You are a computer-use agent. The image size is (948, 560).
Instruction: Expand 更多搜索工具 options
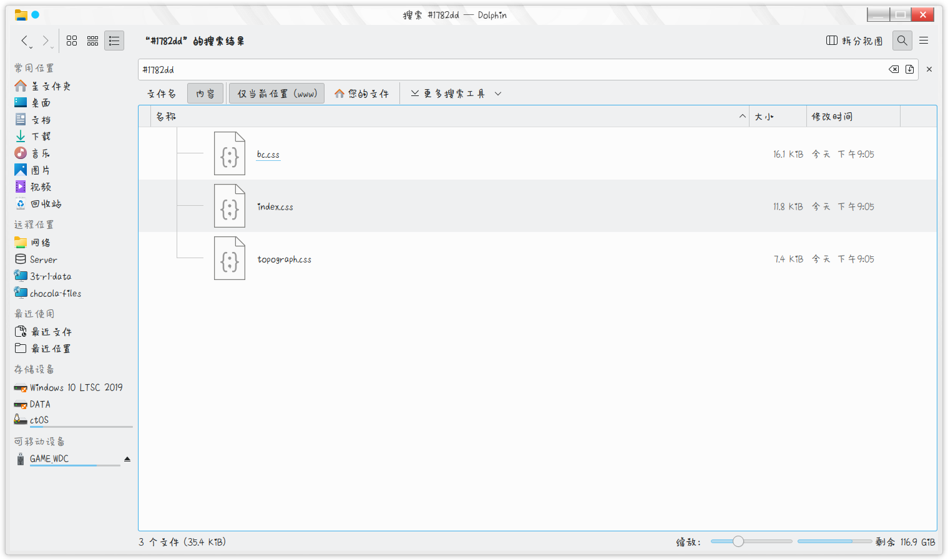[447, 94]
